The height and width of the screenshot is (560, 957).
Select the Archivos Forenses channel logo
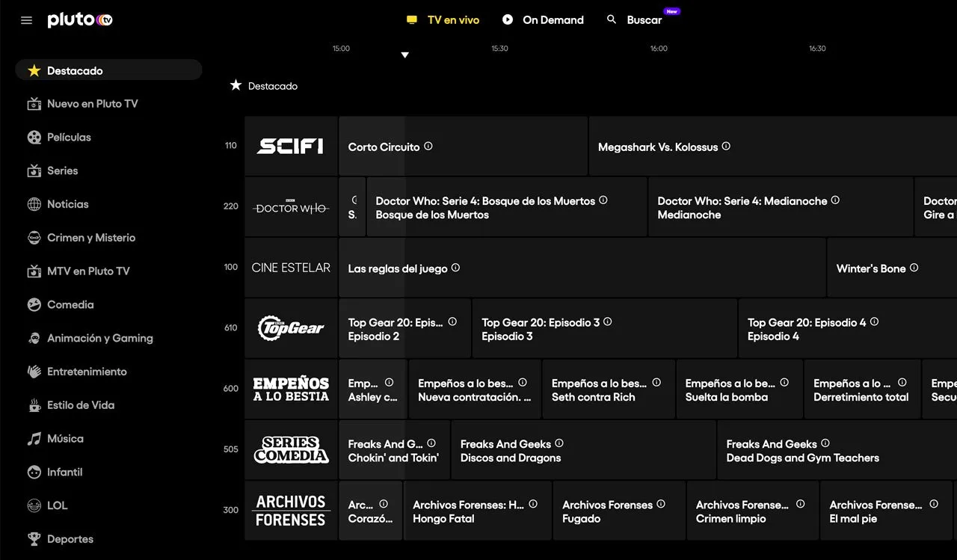click(291, 511)
